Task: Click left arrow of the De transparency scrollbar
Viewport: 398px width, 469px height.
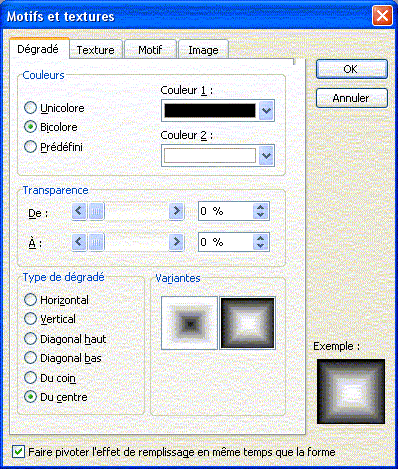Action: (79, 211)
